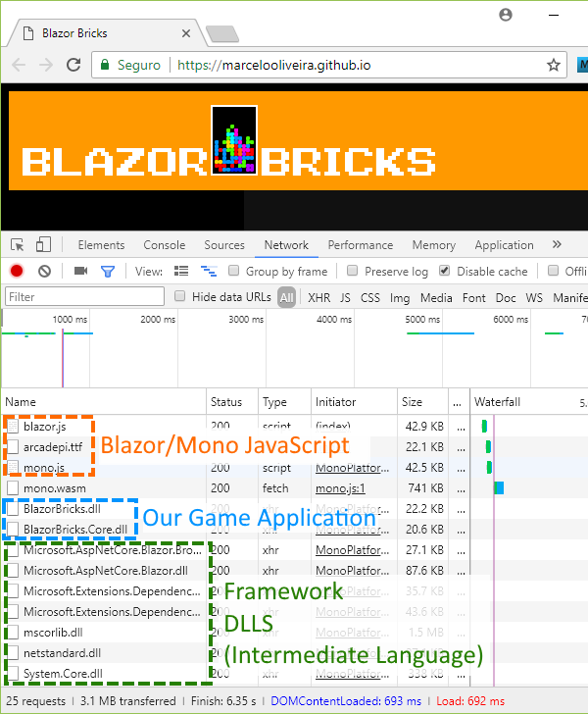This screenshot has height=714, width=588.
Task: Use large request rows view icon
Action: [x=181, y=272]
